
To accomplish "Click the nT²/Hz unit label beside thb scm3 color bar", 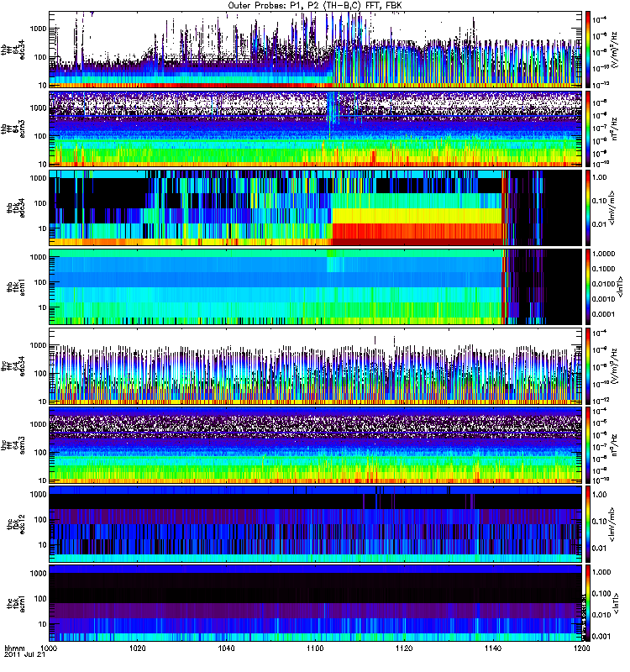I will coord(615,129).
